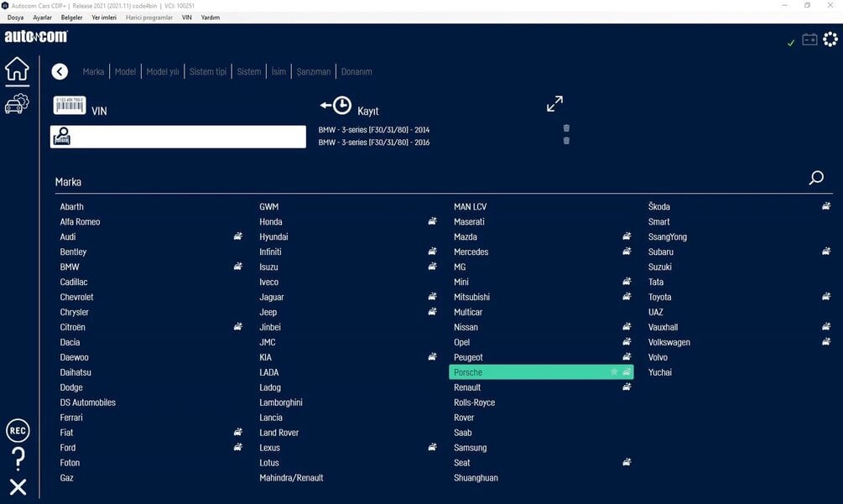The width and height of the screenshot is (843, 504).
Task: Open the vehicle diagnostics car-gear icon
Action: pyautogui.click(x=18, y=103)
